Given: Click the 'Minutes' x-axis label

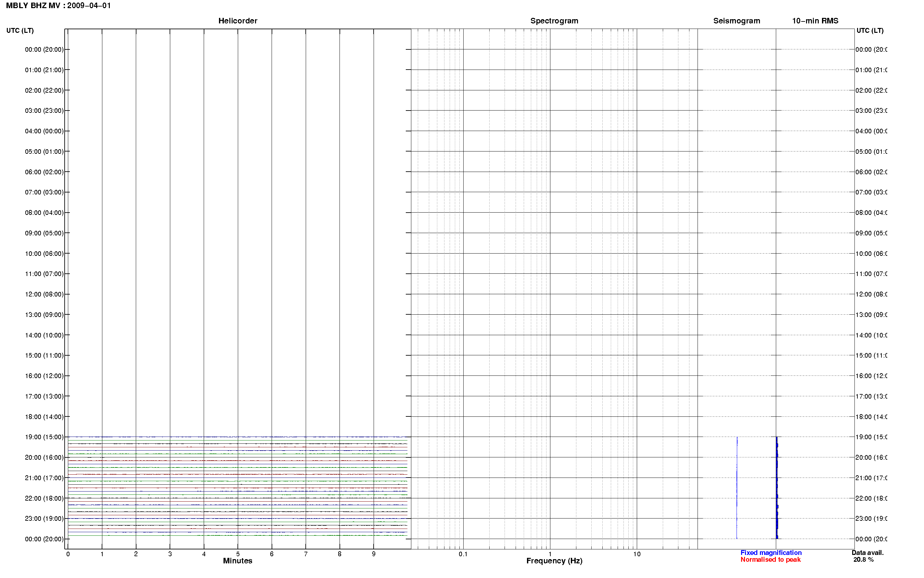Looking at the screenshot, I should point(237,561).
